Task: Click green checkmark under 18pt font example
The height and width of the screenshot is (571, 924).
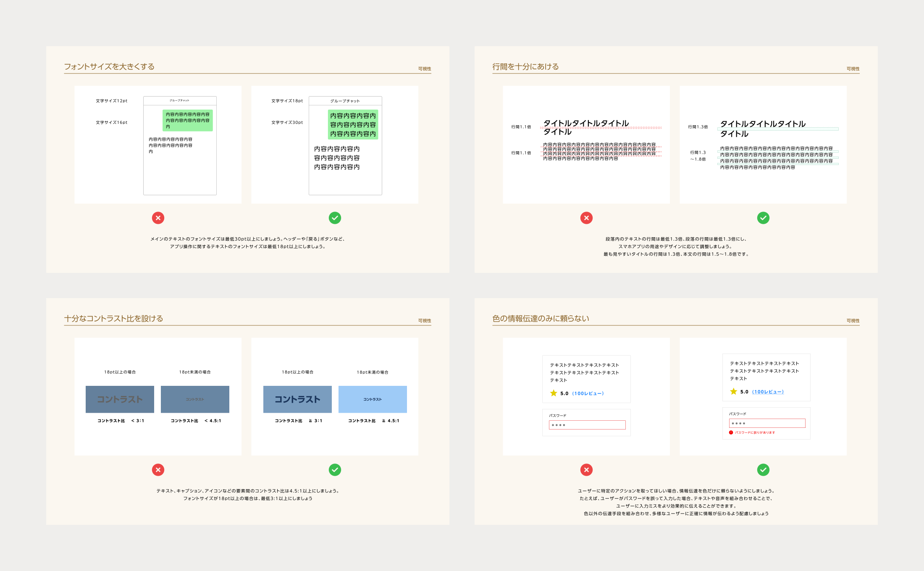Action: click(335, 218)
